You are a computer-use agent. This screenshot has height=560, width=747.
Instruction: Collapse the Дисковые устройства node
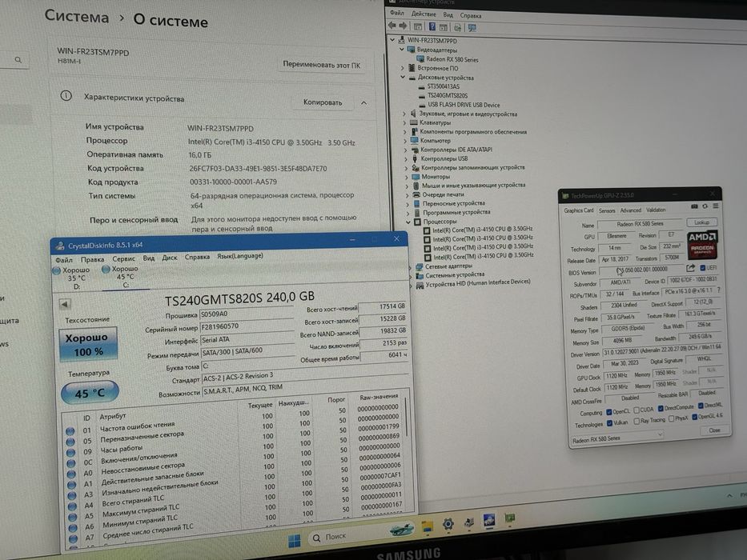(x=403, y=77)
